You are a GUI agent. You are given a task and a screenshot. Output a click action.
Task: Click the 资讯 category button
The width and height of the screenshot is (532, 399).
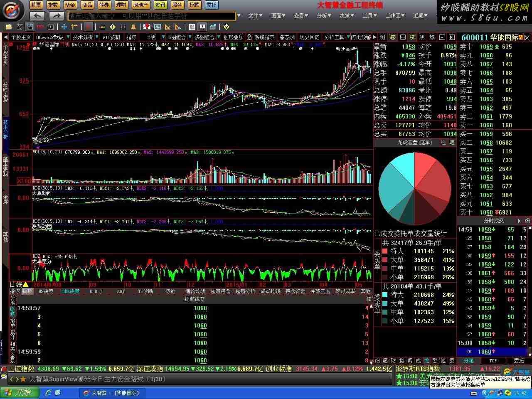[160, 5]
